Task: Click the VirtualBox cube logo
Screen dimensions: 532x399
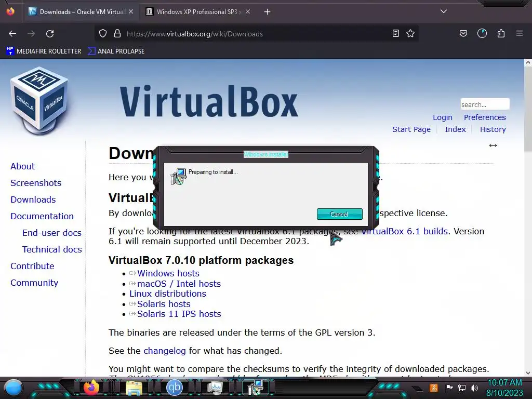Action: pos(39,101)
